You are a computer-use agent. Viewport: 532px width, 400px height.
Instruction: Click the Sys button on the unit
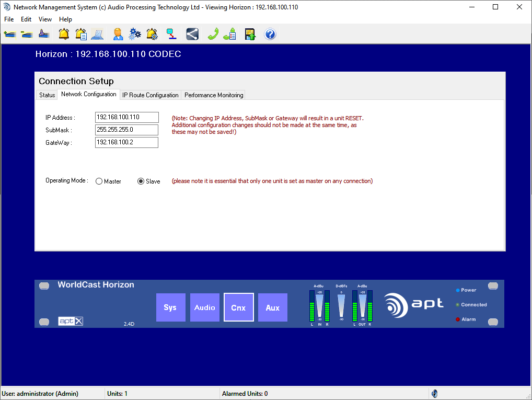(x=170, y=307)
